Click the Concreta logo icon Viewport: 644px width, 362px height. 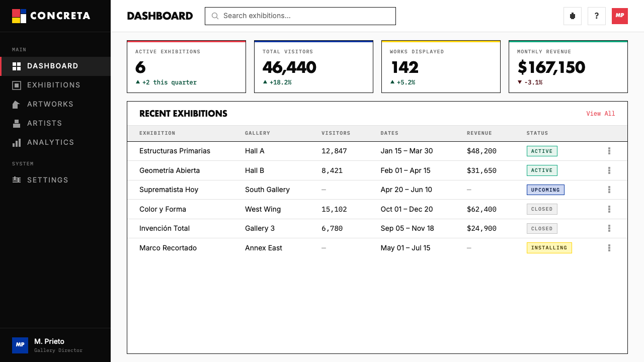19,16
